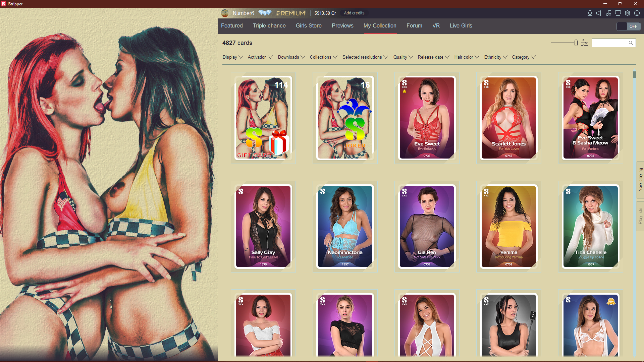The height and width of the screenshot is (362, 644).
Task: Expand the Display dropdown filter
Action: (232, 57)
